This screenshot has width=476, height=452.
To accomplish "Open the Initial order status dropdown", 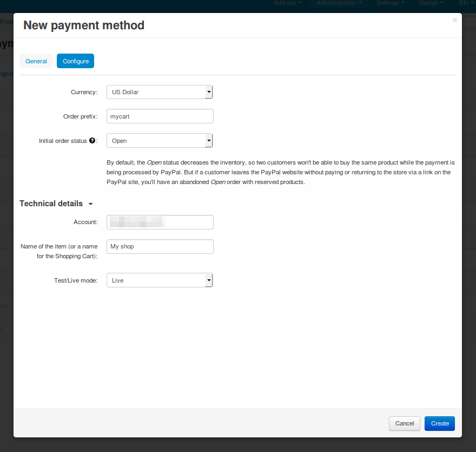I will click(160, 141).
